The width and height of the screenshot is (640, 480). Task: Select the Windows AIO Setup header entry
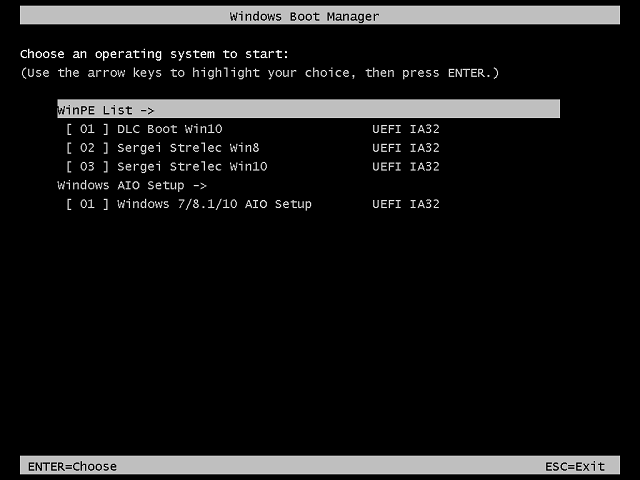coord(132,185)
